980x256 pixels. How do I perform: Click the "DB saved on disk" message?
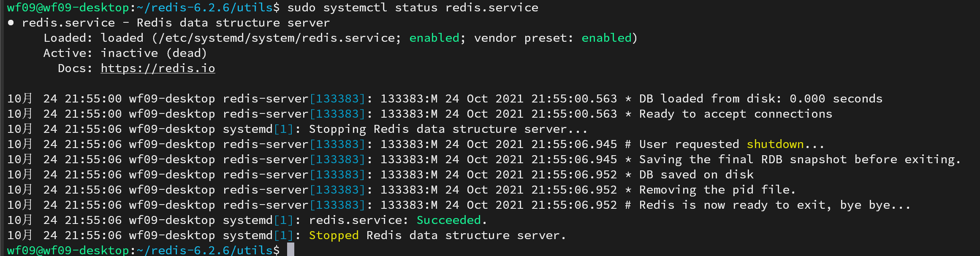pyautogui.click(x=696, y=175)
